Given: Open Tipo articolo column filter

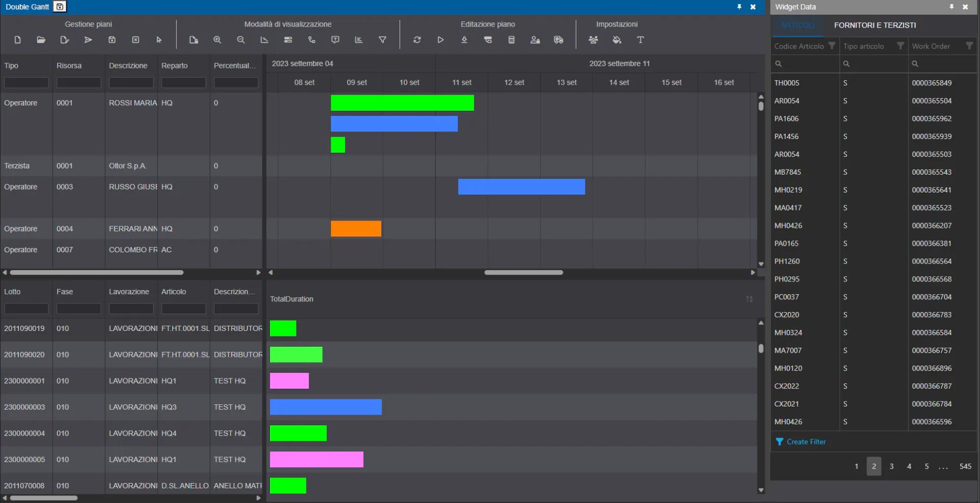Looking at the screenshot, I should [900, 46].
